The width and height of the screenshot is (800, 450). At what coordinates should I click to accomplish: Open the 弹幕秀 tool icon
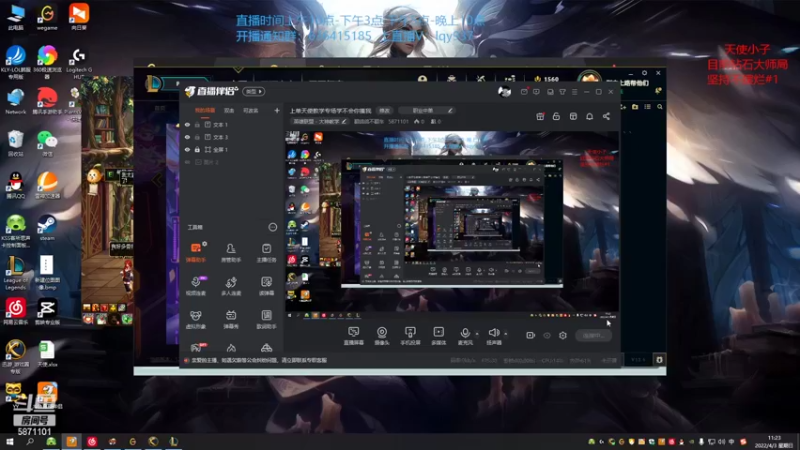(x=231, y=319)
